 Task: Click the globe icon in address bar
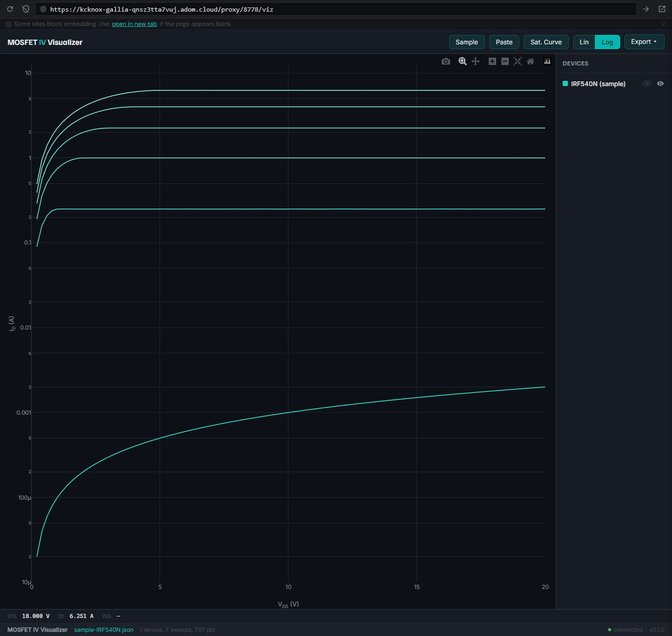[x=43, y=9]
